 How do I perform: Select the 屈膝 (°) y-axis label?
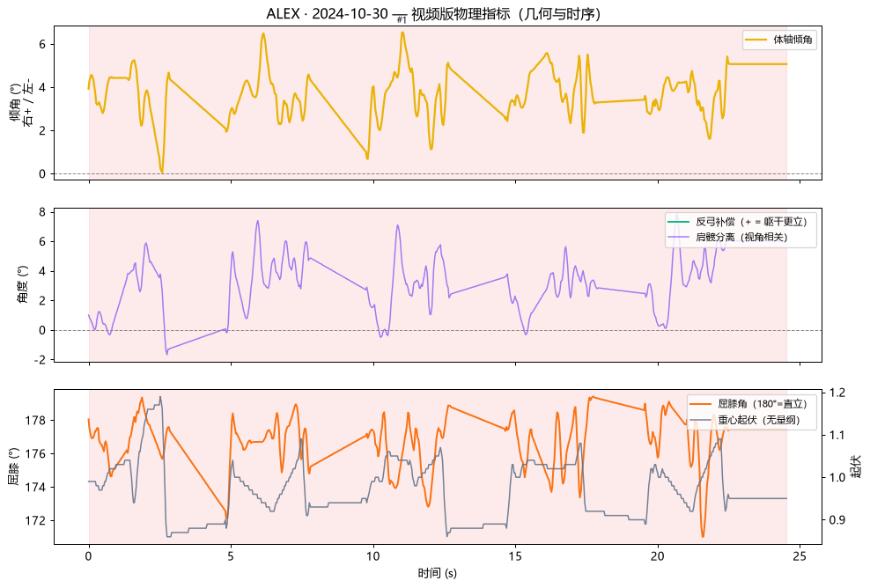pos(14,466)
